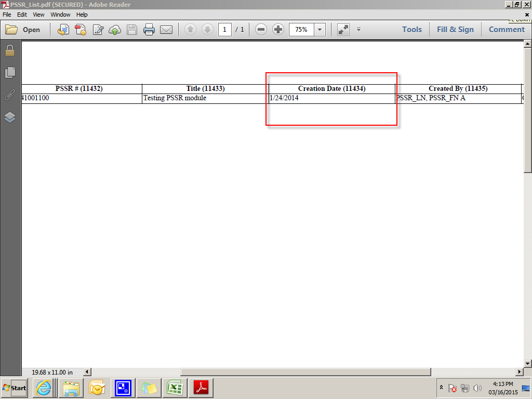
Task: Open the Comment pane
Action: pyautogui.click(x=507, y=30)
